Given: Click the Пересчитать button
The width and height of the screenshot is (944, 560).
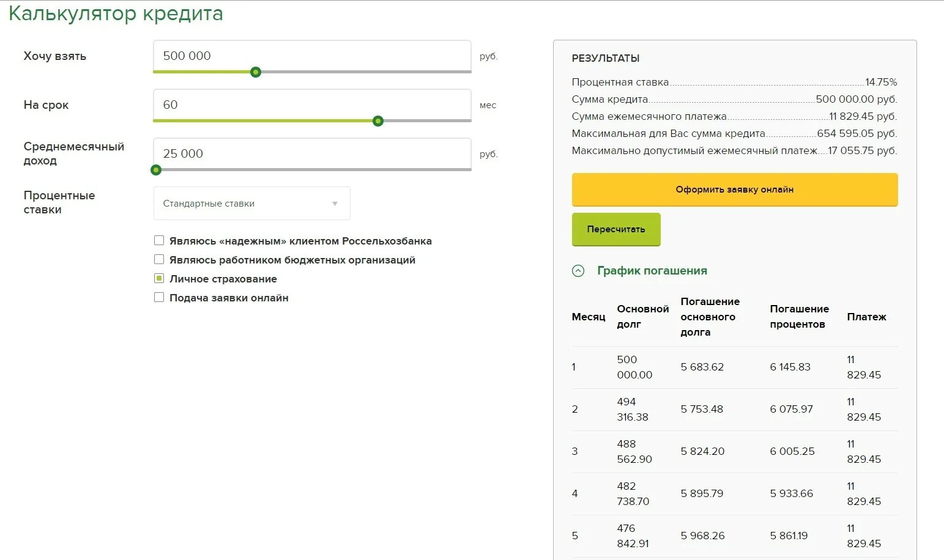Looking at the screenshot, I should [x=616, y=229].
